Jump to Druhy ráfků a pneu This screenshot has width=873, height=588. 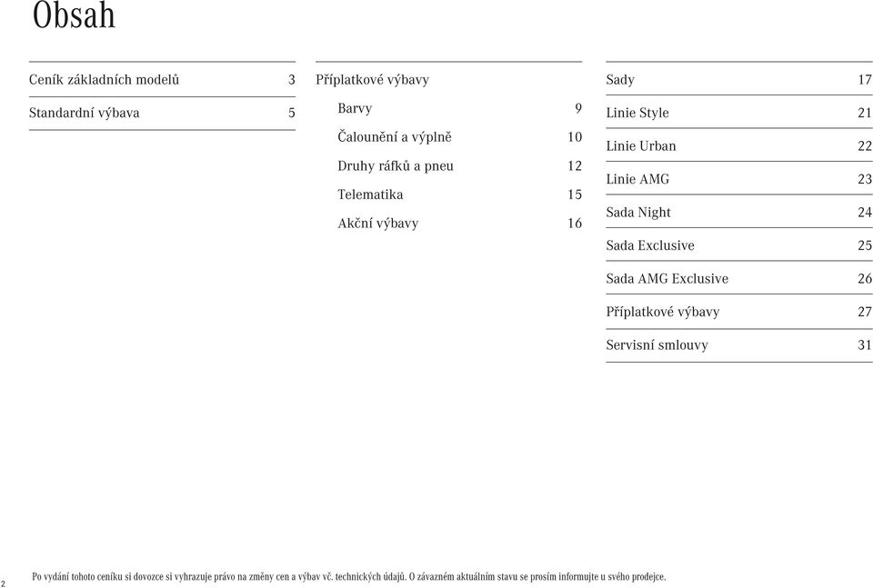pos(459,165)
